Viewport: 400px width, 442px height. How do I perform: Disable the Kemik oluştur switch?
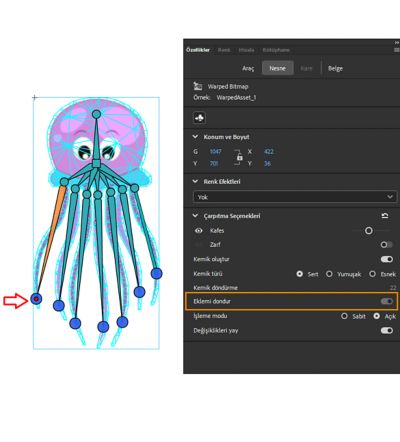click(387, 259)
